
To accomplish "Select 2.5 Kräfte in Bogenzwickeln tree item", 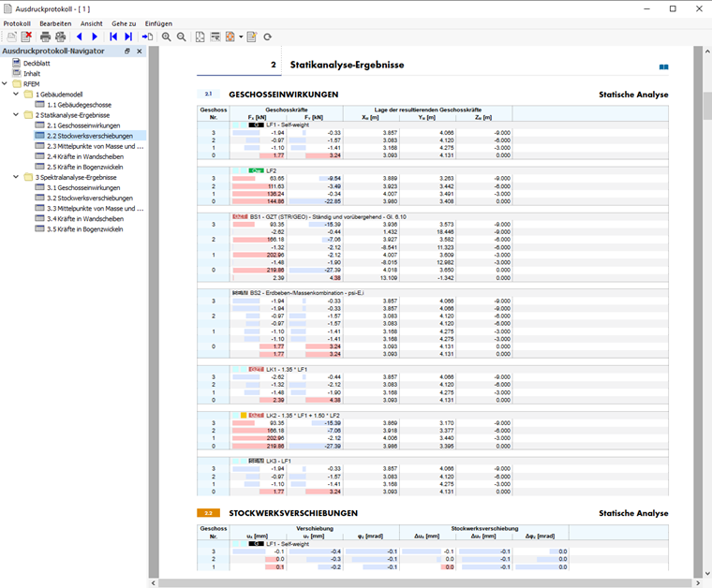I will point(85,167).
